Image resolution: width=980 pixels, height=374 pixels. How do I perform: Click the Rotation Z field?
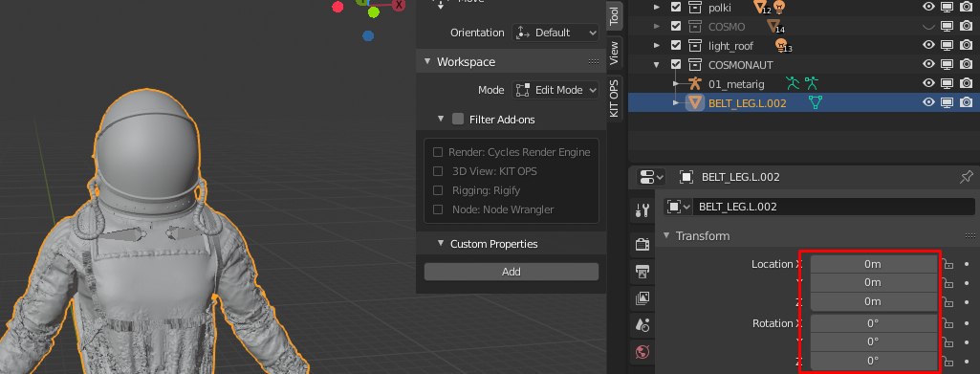[x=873, y=361]
